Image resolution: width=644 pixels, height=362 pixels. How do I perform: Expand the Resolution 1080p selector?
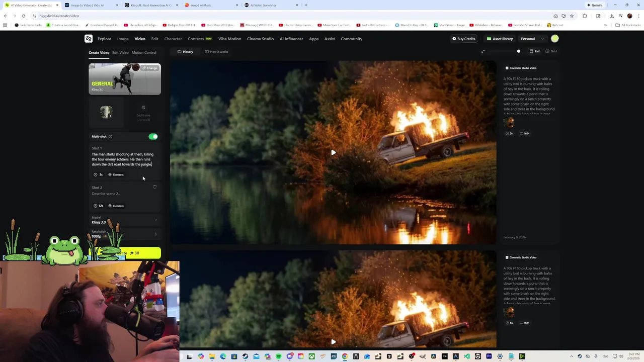point(125,234)
